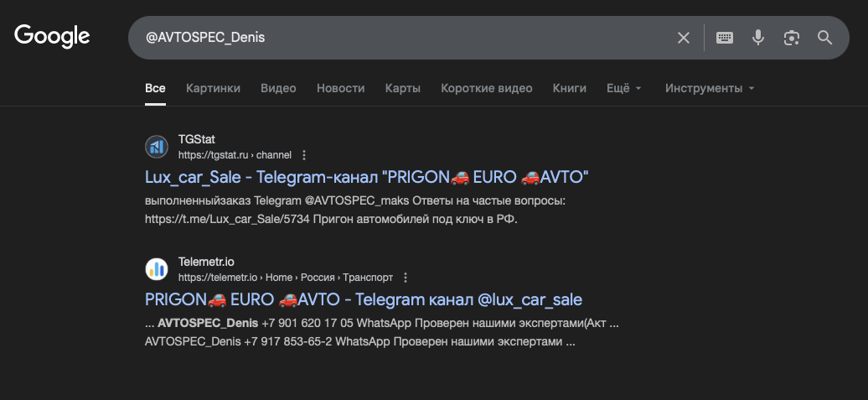Click the Google logo
The width and height of the screenshot is (868, 400).
coord(52,37)
